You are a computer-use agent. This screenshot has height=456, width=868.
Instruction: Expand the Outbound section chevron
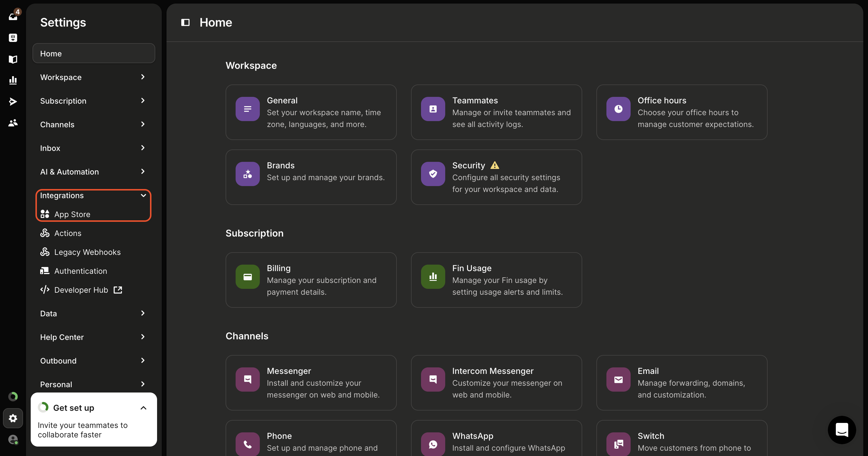(143, 360)
